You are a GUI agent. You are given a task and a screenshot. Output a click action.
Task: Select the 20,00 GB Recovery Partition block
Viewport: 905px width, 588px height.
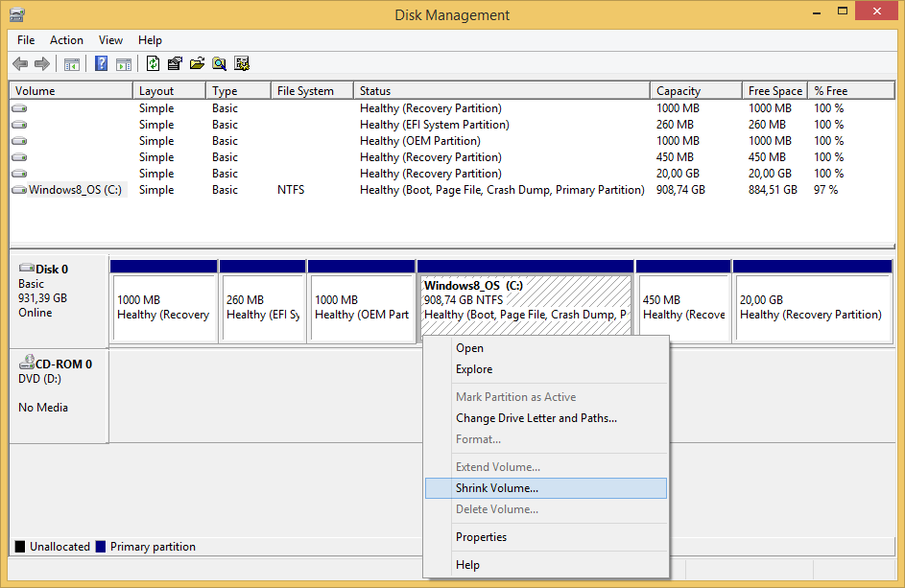point(813,308)
